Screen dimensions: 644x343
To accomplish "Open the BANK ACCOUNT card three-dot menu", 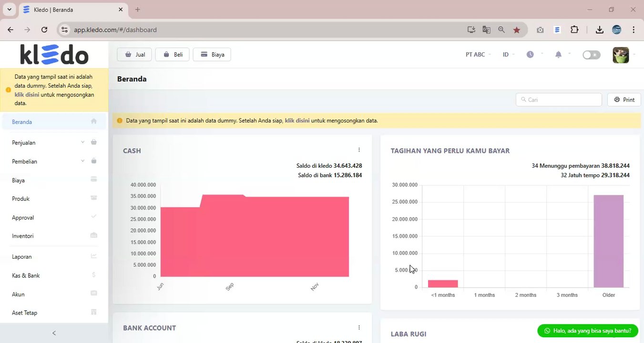I will (359, 327).
